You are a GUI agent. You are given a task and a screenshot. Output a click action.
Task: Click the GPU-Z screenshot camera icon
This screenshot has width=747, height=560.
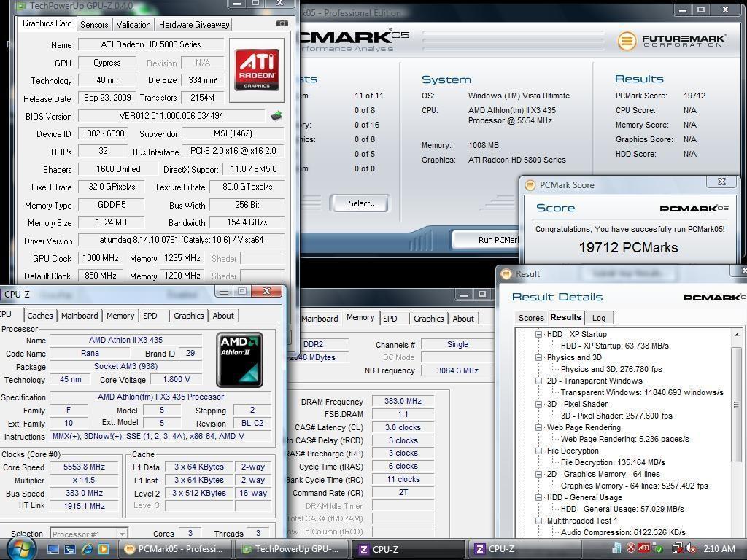pos(282,23)
